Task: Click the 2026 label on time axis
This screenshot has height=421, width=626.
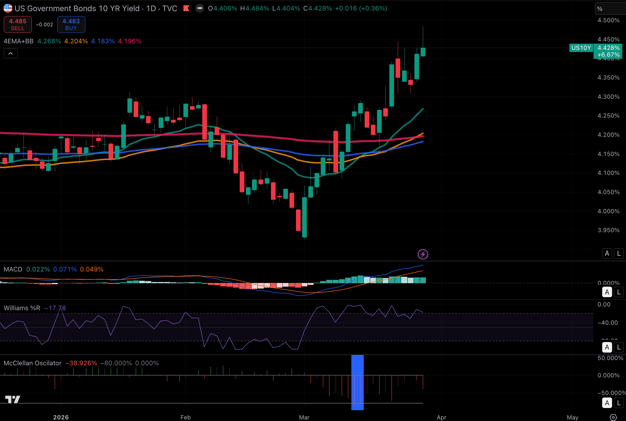Action: pos(61,417)
